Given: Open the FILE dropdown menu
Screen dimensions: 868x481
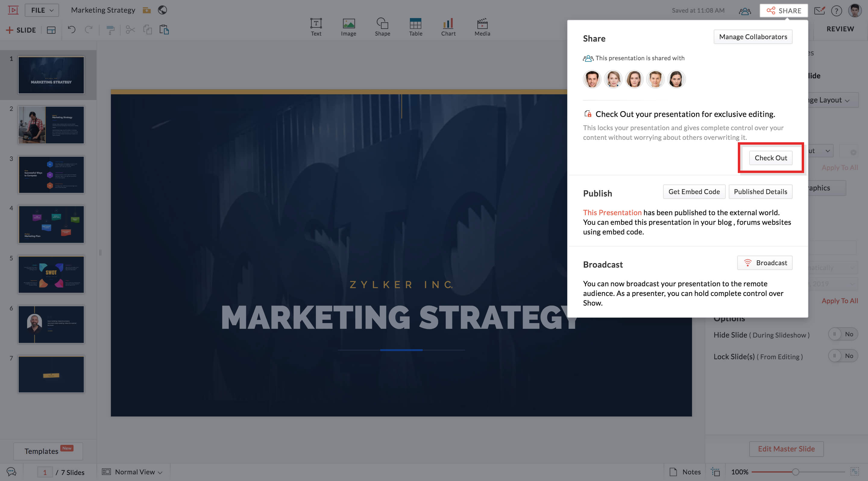Looking at the screenshot, I should (x=42, y=10).
